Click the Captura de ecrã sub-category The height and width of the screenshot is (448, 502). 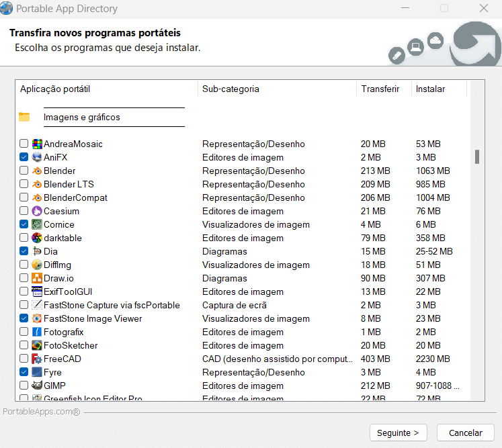click(x=235, y=306)
